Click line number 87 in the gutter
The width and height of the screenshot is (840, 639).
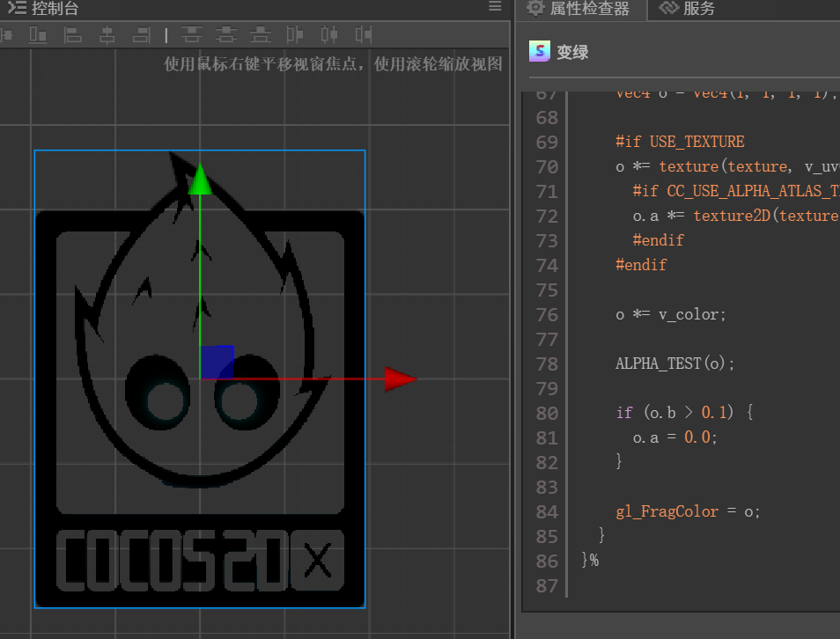click(547, 586)
